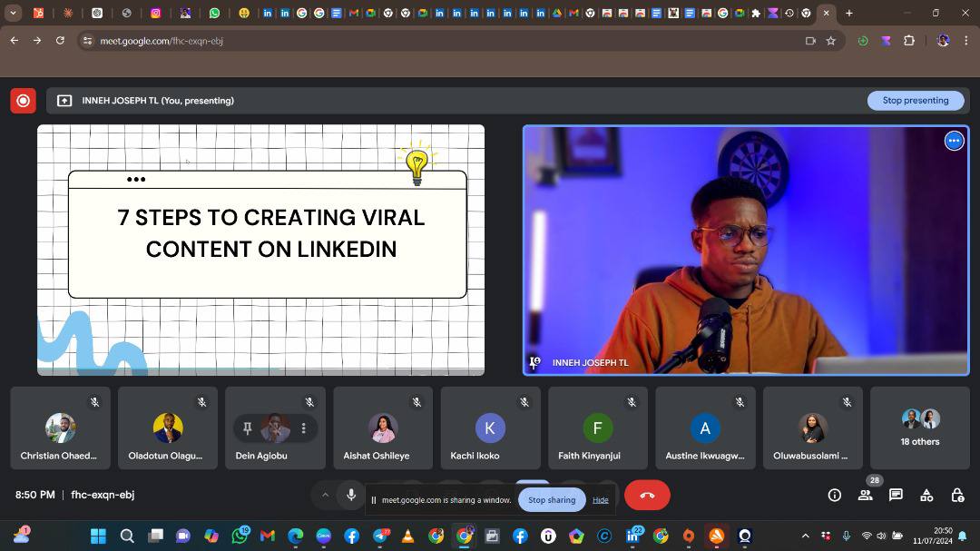This screenshot has width=980, height=551.
Task: Show hidden system tray icons
Action: [x=806, y=536]
